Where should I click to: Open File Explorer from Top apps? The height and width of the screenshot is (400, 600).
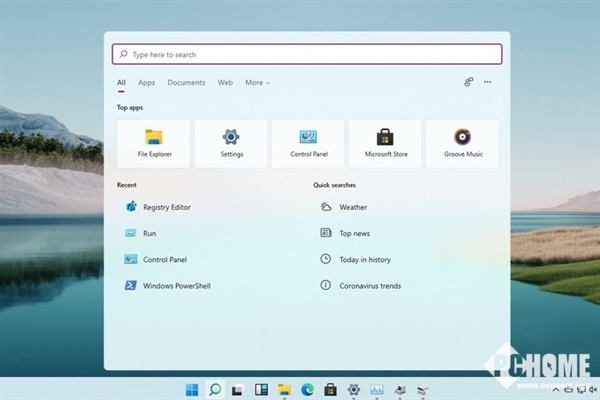[x=154, y=143]
